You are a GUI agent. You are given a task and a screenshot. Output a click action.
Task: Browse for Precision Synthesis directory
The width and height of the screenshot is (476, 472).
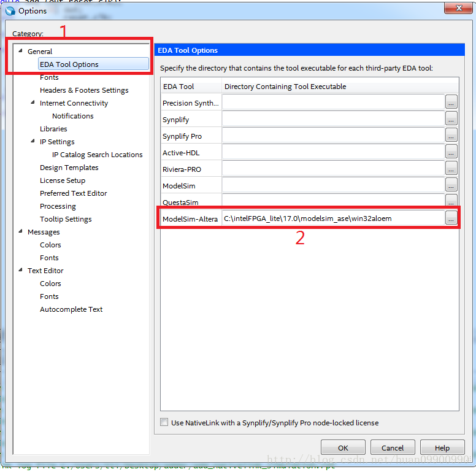point(451,103)
